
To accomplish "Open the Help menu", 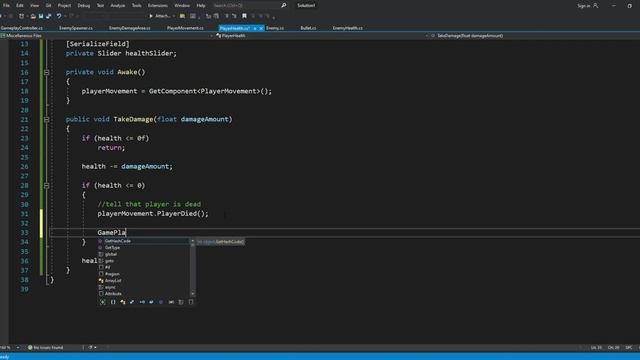I will tap(201, 5).
